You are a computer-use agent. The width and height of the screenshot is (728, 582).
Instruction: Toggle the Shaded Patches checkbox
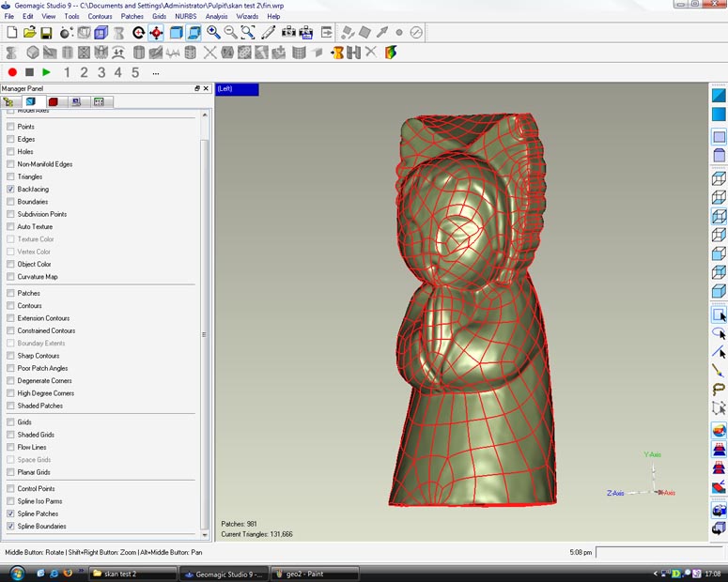(11, 406)
